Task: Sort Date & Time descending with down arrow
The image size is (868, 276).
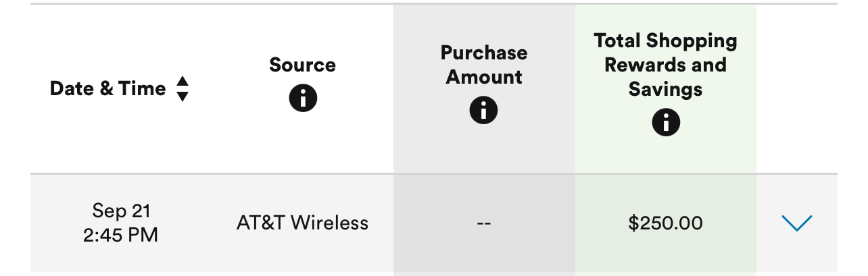Action: pyautogui.click(x=182, y=96)
